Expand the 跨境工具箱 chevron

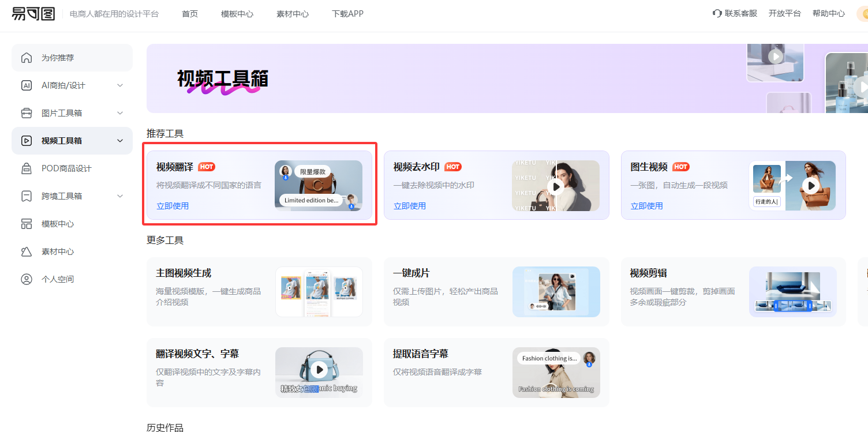click(120, 196)
